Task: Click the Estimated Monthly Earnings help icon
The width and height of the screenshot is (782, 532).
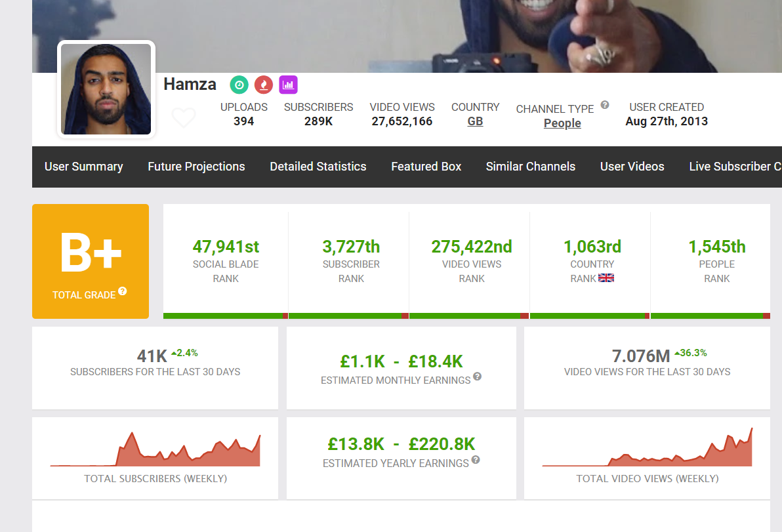Action: click(x=478, y=377)
